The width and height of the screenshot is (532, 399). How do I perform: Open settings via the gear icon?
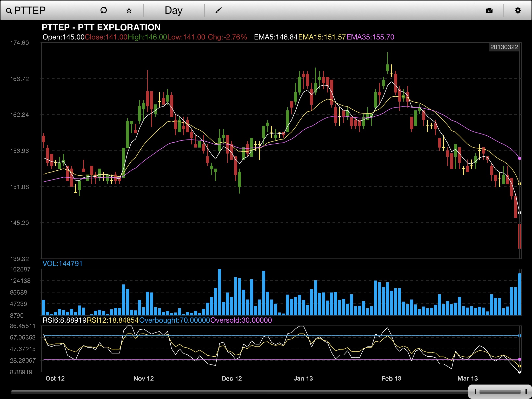coord(518,10)
